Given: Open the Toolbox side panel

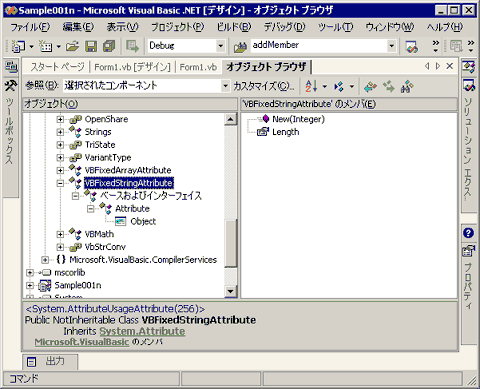Looking at the screenshot, I should (x=11, y=122).
